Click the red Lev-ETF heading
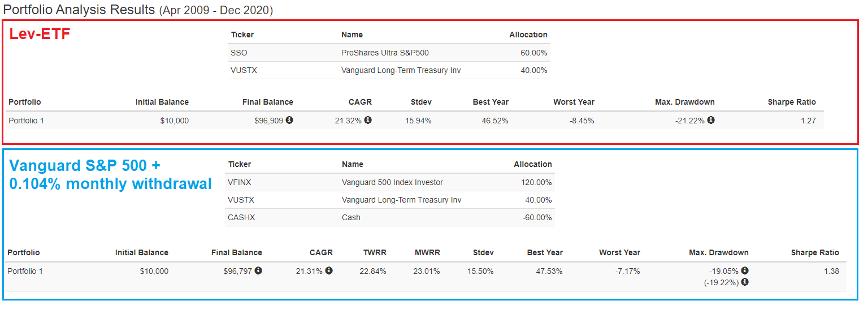Viewport: 868px width, 309px height. (40, 35)
